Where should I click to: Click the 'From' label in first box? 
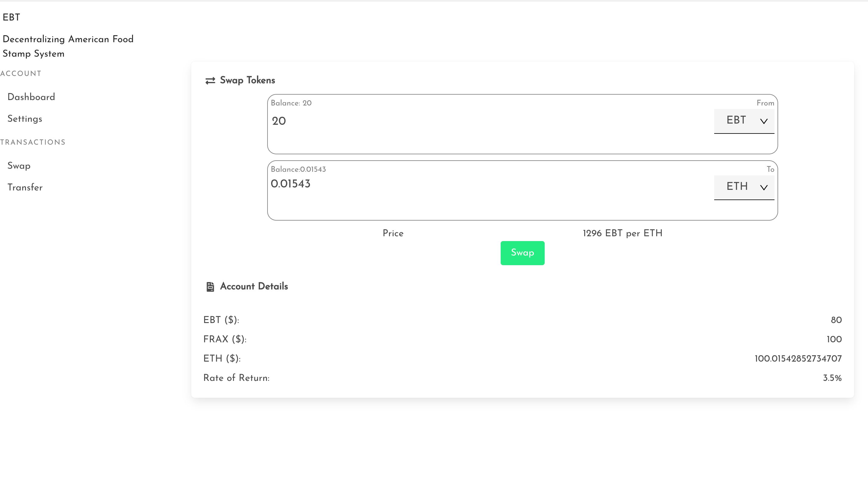pos(765,103)
